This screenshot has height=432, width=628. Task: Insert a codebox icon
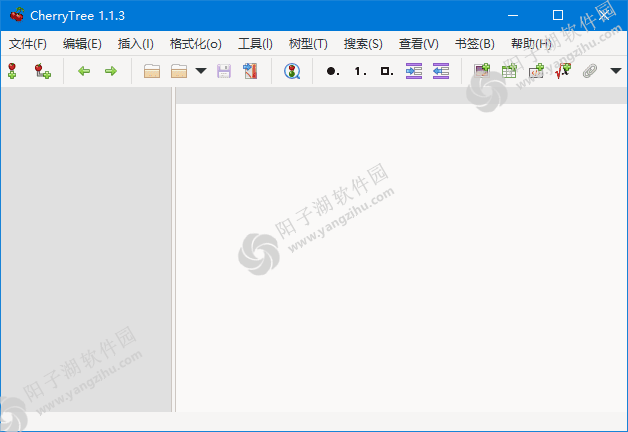pyautogui.click(x=536, y=70)
